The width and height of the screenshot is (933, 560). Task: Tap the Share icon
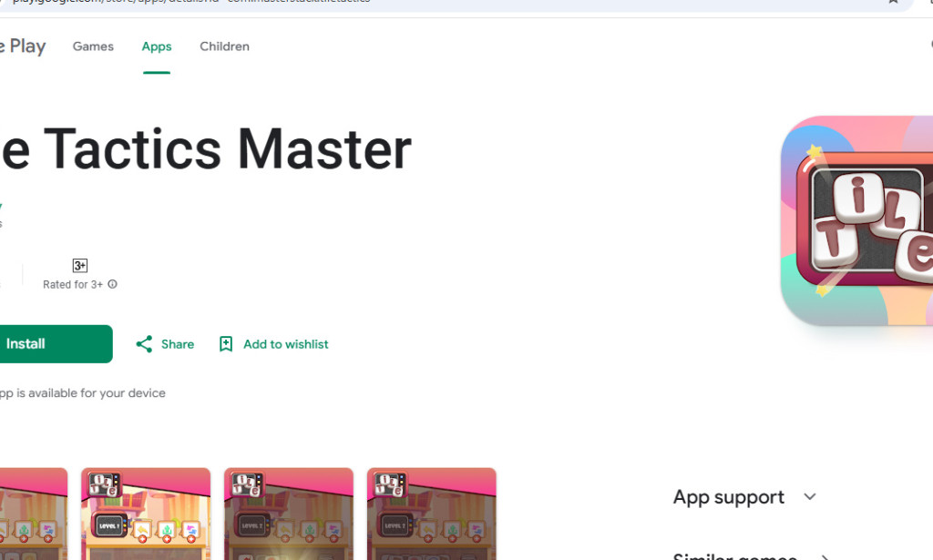pos(144,343)
